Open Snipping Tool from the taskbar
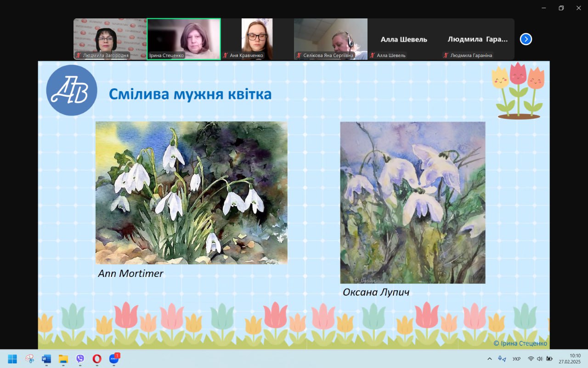Screen dimensions: 588x368 click(29, 359)
